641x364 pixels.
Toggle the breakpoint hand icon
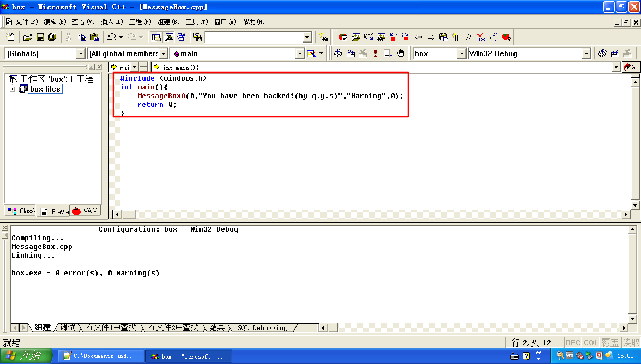click(x=401, y=53)
